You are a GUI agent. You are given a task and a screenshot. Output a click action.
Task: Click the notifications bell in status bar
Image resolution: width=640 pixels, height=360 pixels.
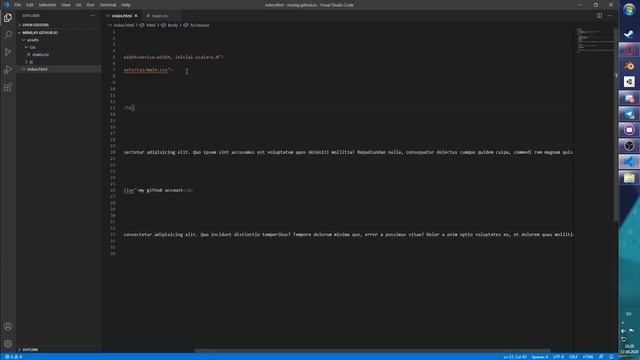coord(611,357)
